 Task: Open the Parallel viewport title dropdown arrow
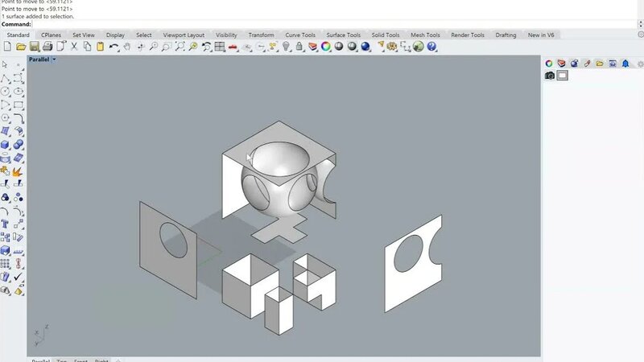pos(54,60)
